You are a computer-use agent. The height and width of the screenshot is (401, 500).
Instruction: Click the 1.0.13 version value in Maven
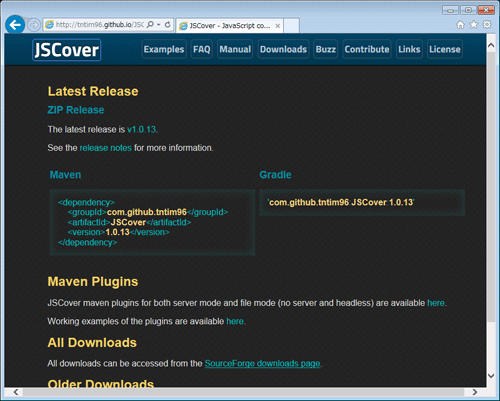coord(117,232)
